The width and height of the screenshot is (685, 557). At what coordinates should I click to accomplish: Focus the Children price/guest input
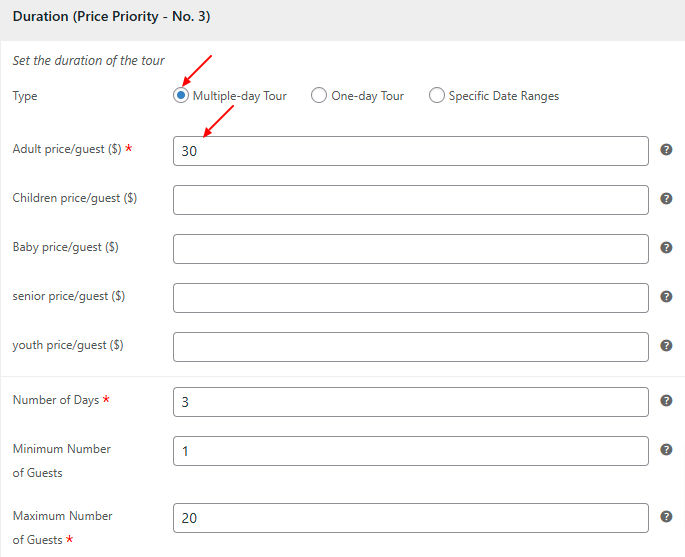(410, 200)
